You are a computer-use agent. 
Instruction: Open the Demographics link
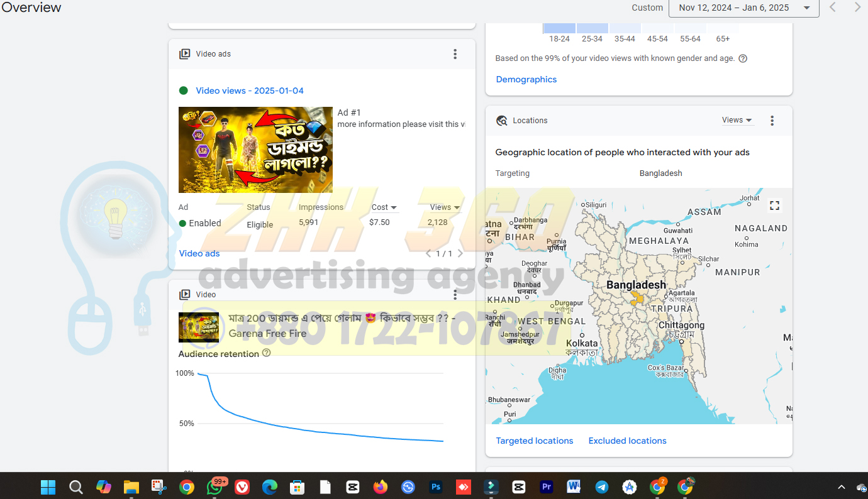click(x=526, y=79)
